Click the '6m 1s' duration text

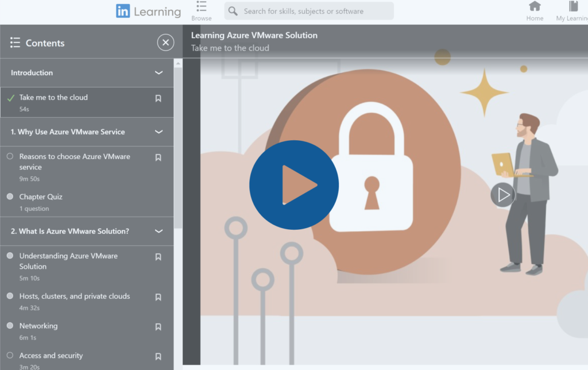coord(28,338)
